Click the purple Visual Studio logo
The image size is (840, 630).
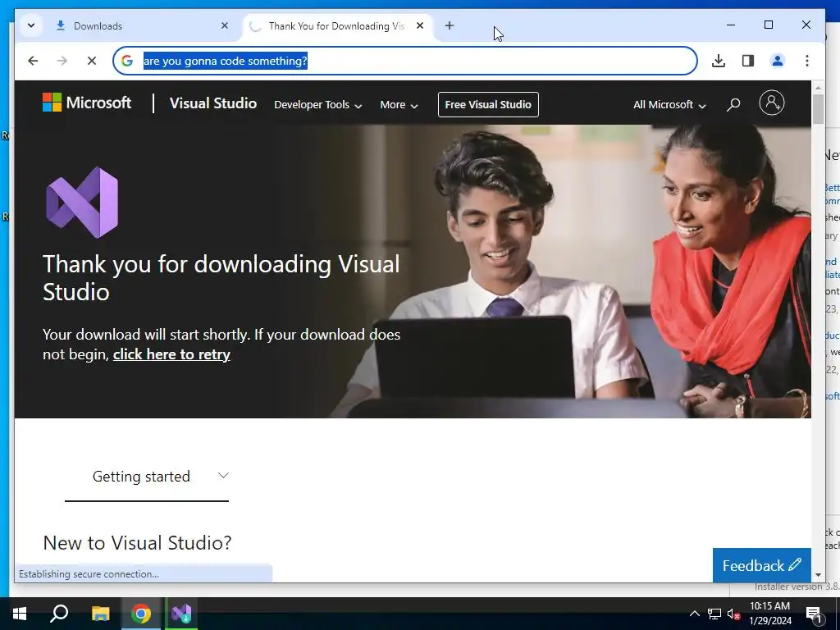point(82,203)
